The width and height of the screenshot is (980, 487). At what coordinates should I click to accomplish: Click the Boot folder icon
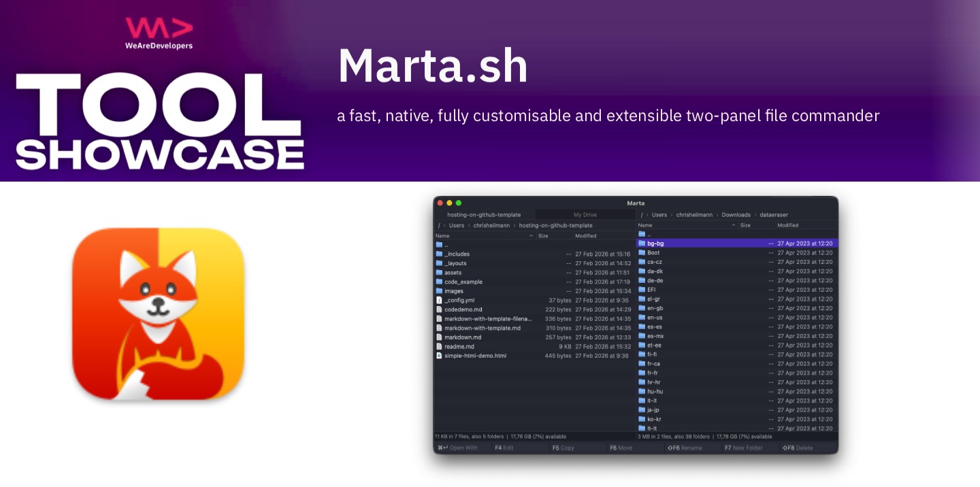click(x=642, y=252)
